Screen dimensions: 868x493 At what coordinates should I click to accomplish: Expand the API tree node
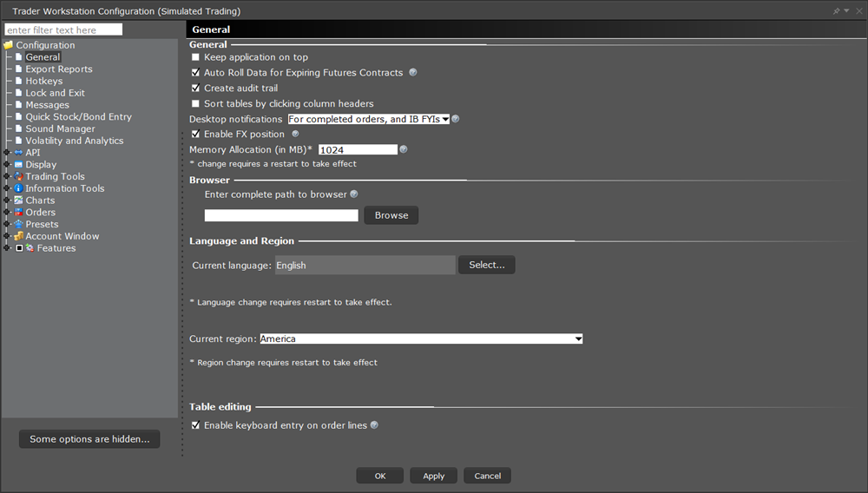tap(7, 153)
